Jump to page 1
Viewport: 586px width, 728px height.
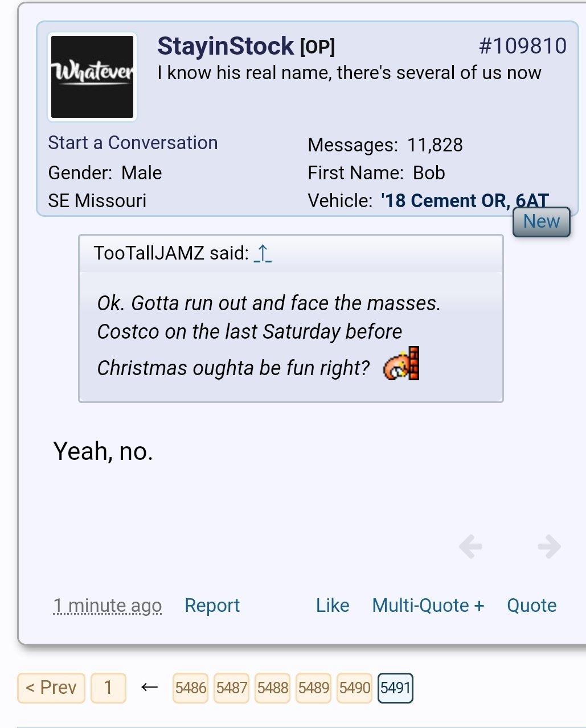(x=108, y=688)
